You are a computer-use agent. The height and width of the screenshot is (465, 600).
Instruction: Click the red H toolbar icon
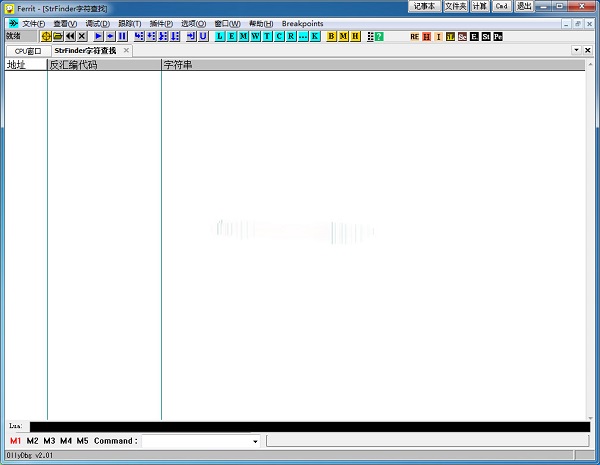pyautogui.click(x=426, y=36)
